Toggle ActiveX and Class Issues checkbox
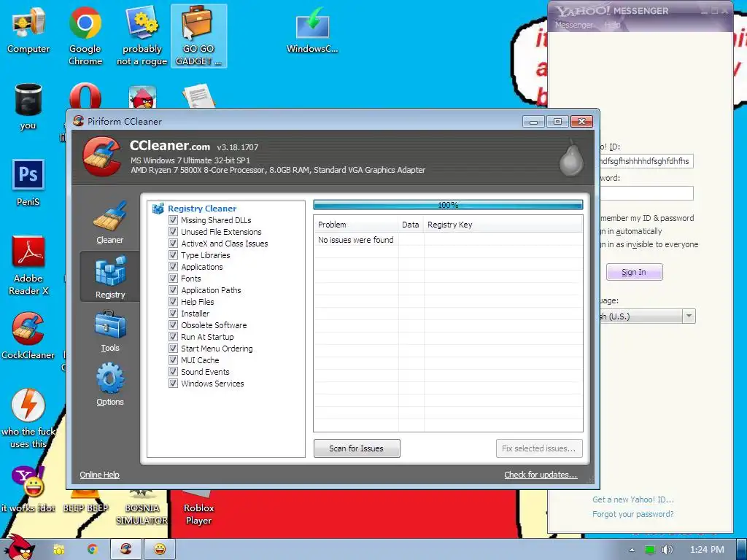The image size is (747, 560). coord(174,244)
